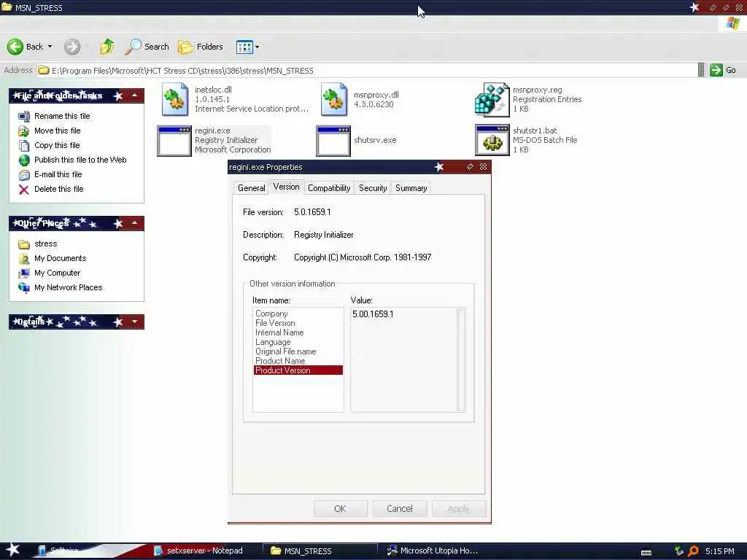This screenshot has height=560, width=747.
Task: Select inetsloc.dll file icon
Action: coord(175,99)
